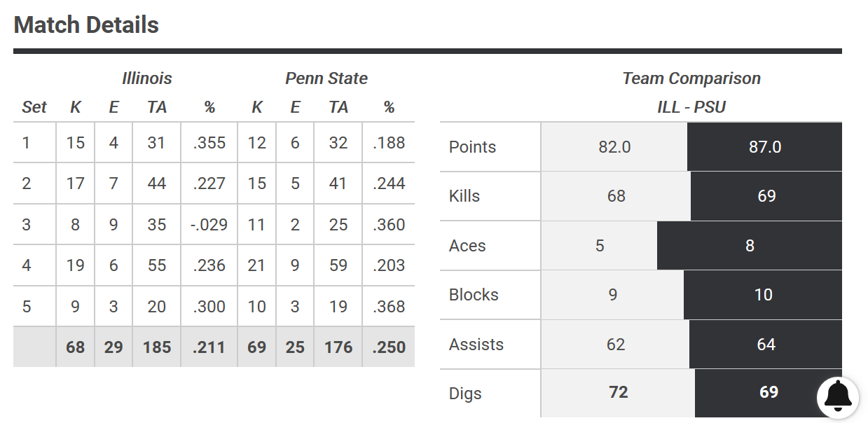Select the Illinois team column header

pyautogui.click(x=146, y=78)
